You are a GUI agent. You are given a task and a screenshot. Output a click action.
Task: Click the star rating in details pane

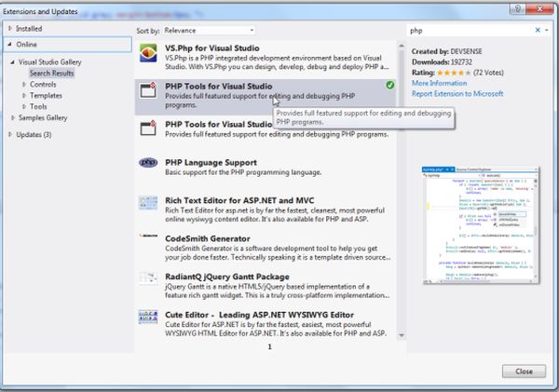[454, 73]
